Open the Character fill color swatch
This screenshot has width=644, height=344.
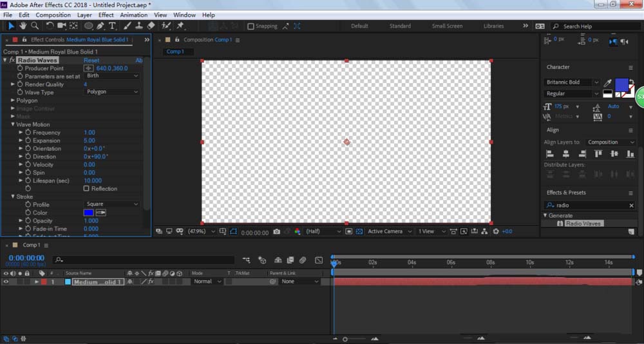621,85
